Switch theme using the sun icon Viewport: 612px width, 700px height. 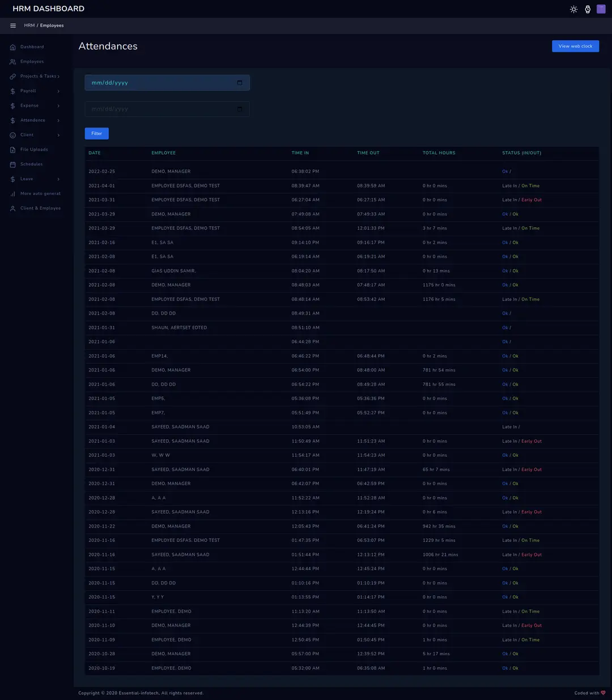click(x=573, y=9)
